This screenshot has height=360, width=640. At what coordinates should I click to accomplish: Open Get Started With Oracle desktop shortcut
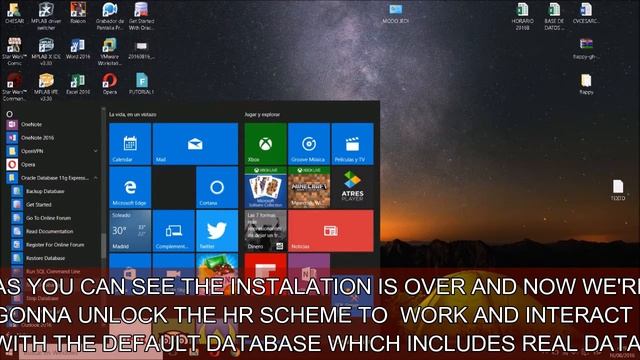point(141,16)
